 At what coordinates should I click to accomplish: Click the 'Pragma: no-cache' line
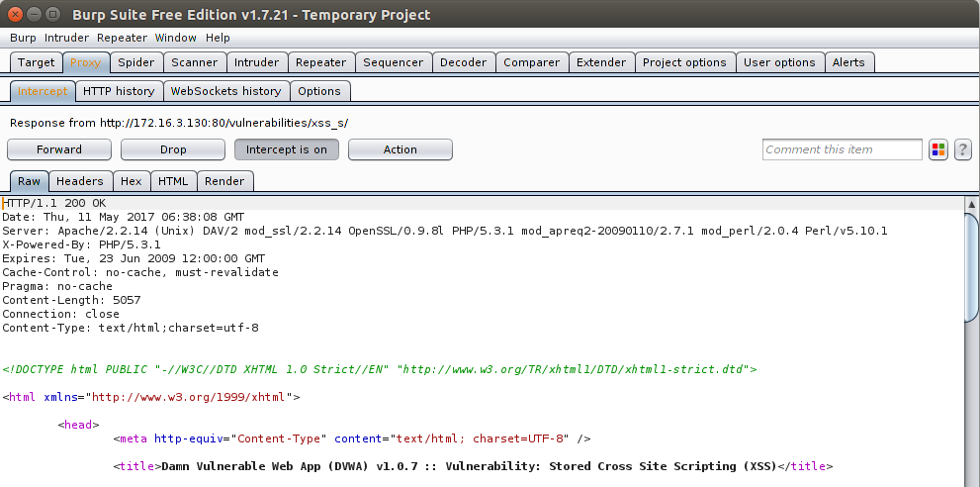click(57, 286)
